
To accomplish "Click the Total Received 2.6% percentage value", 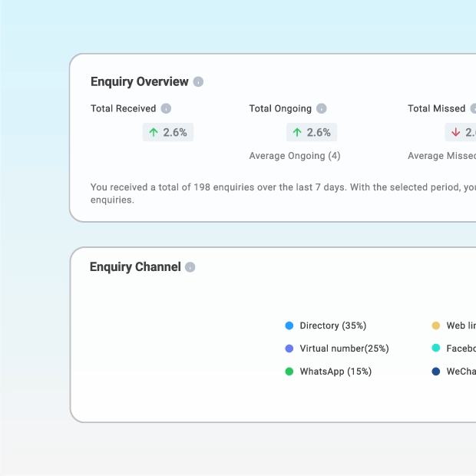I will tap(175, 132).
